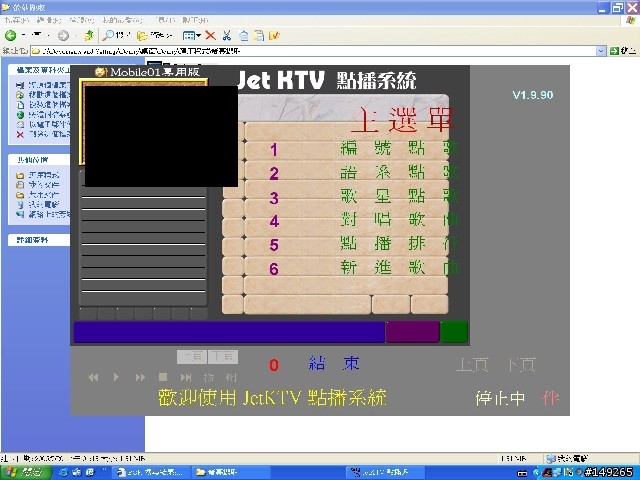This screenshot has width=640, height=480.
Task: Click the KTV skip-to-next track icon
Action: [x=186, y=378]
